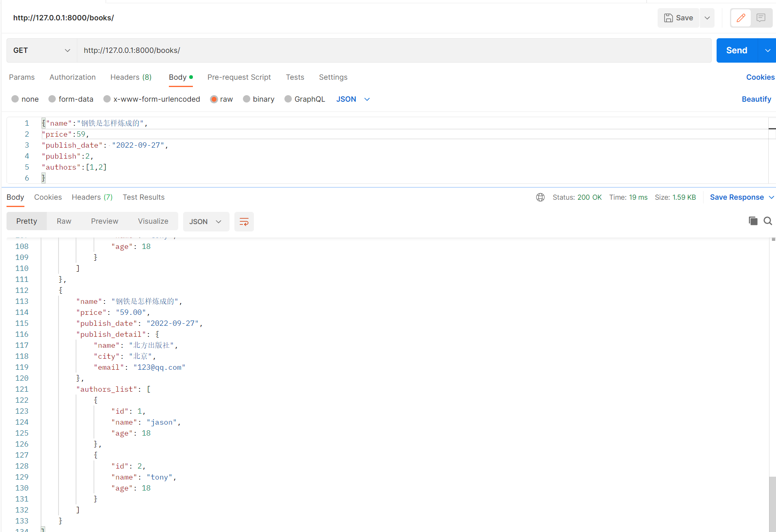This screenshot has height=532, width=776.
Task: Click the request URL input field
Action: (x=394, y=50)
